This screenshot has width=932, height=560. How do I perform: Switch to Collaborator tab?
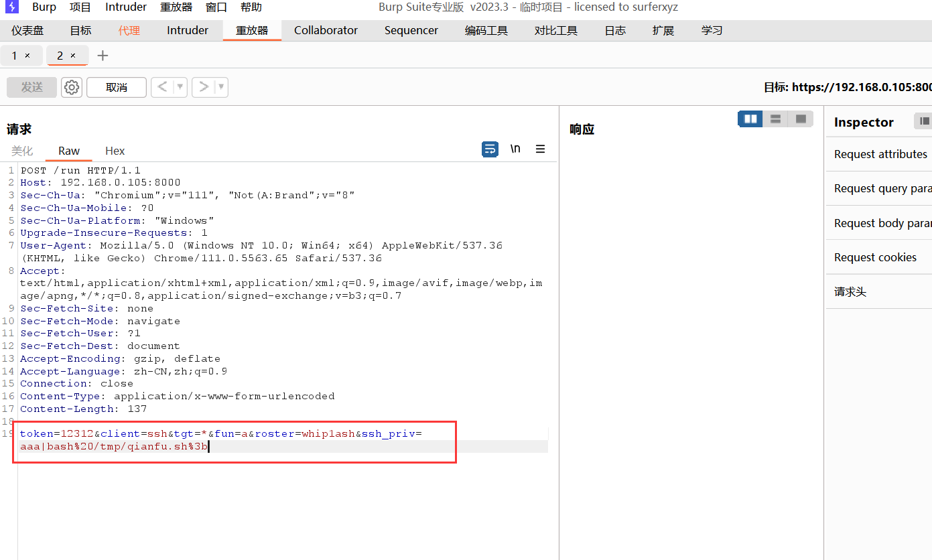click(x=326, y=30)
